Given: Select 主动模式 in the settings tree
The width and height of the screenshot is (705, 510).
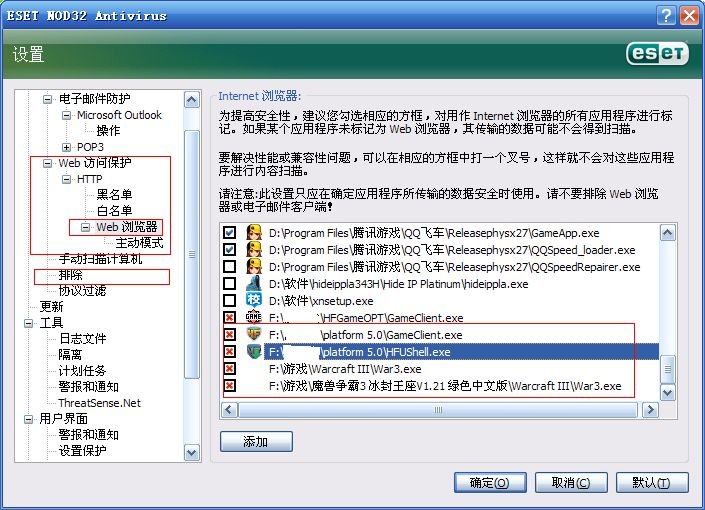Looking at the screenshot, I should [x=139, y=243].
